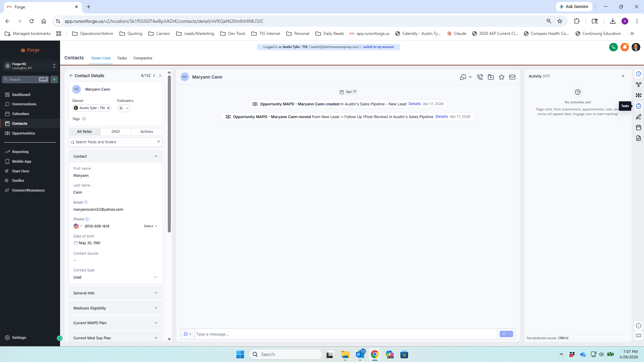Click the keyboard icon in right rail
The image size is (644, 362).
pyautogui.click(x=638, y=335)
